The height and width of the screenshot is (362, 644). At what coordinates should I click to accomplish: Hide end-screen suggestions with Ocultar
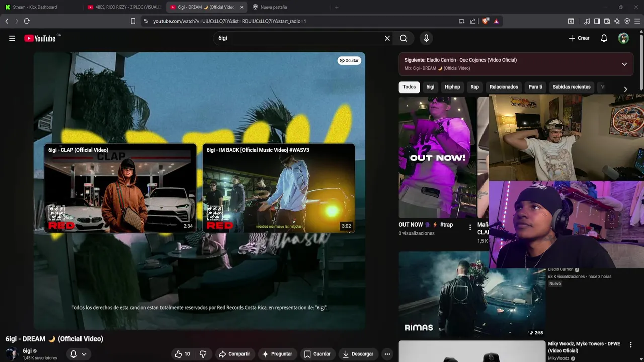pos(349,60)
